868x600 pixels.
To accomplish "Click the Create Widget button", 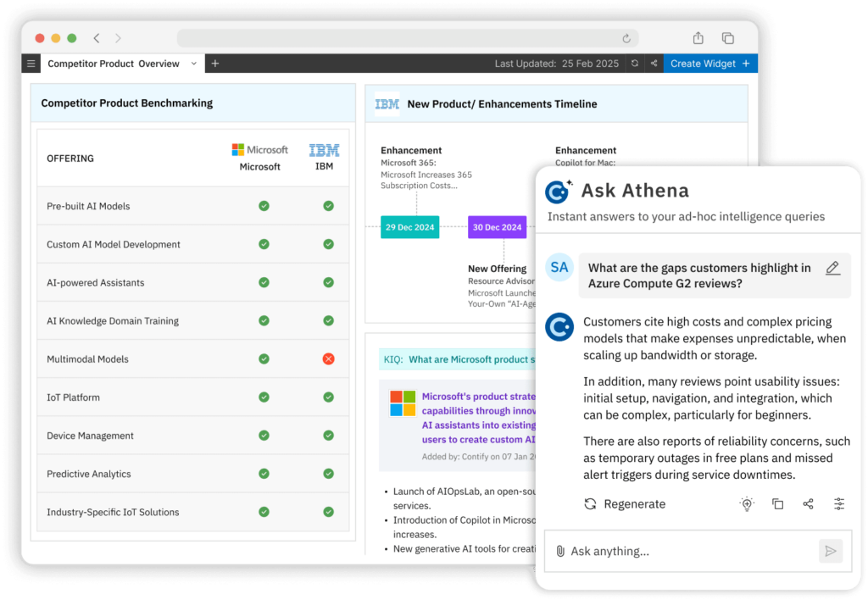I will tap(710, 63).
